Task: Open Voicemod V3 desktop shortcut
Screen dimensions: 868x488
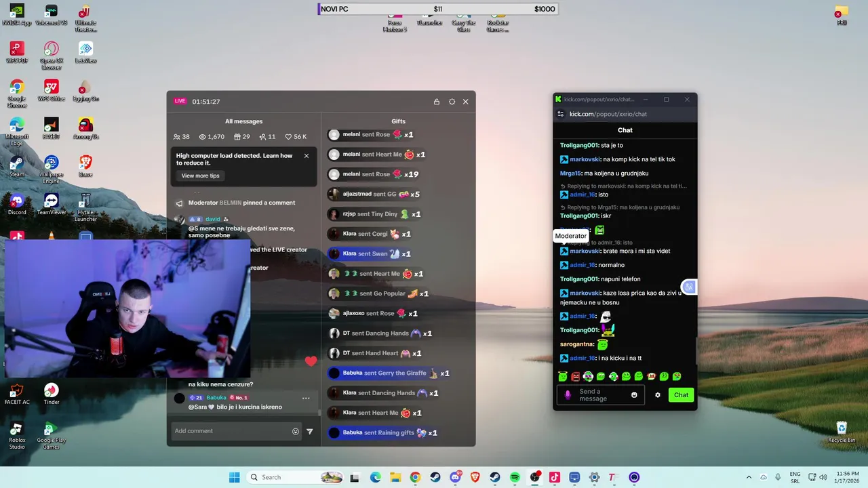Action: coord(52,15)
